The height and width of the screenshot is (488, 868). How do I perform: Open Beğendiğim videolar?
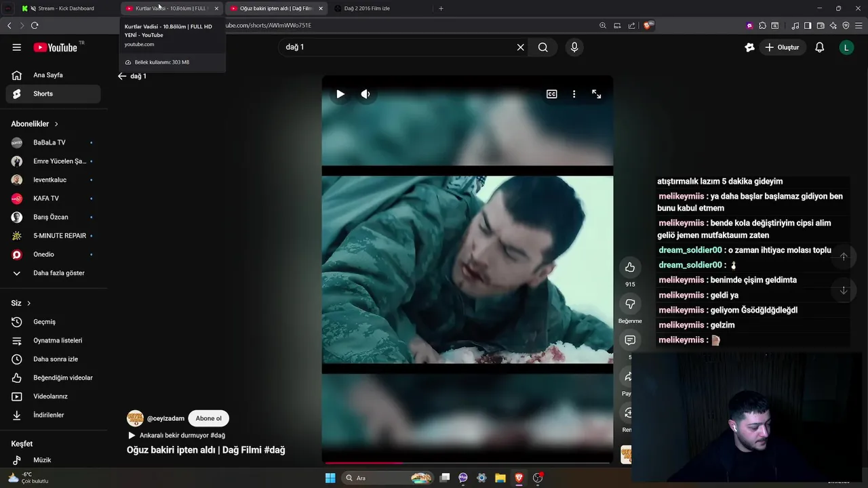(53, 378)
